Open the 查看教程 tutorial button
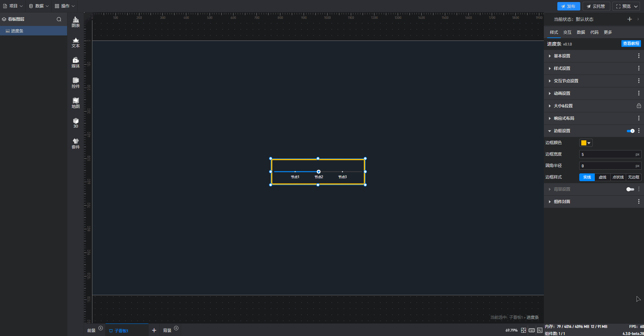The image size is (644, 336). pos(631,44)
